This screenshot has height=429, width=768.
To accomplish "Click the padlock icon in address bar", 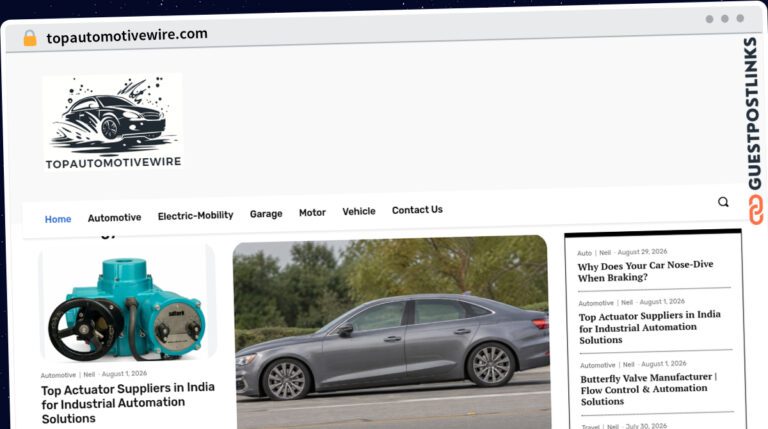I will [30, 38].
